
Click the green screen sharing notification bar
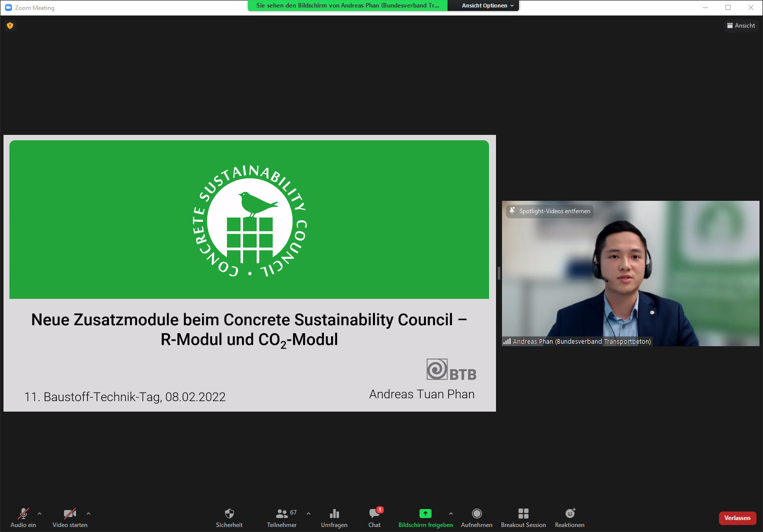tap(347, 5)
